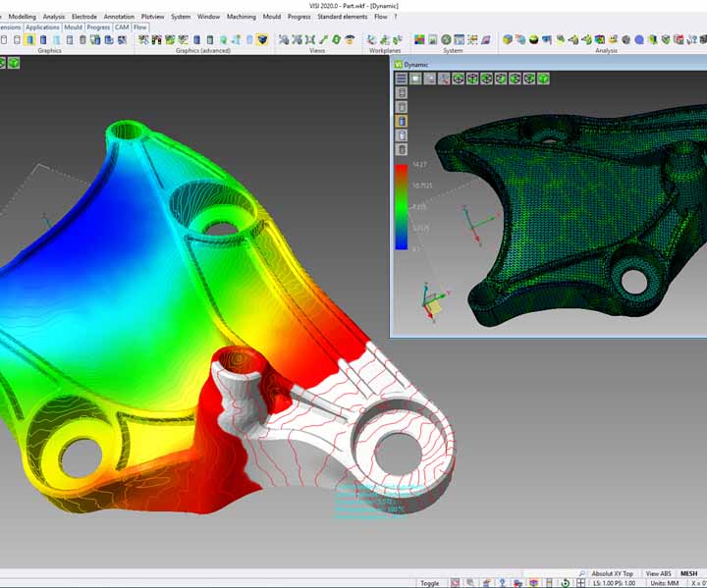Open the Flow menu in menu bar
This screenshot has height=588, width=707.
[381, 17]
